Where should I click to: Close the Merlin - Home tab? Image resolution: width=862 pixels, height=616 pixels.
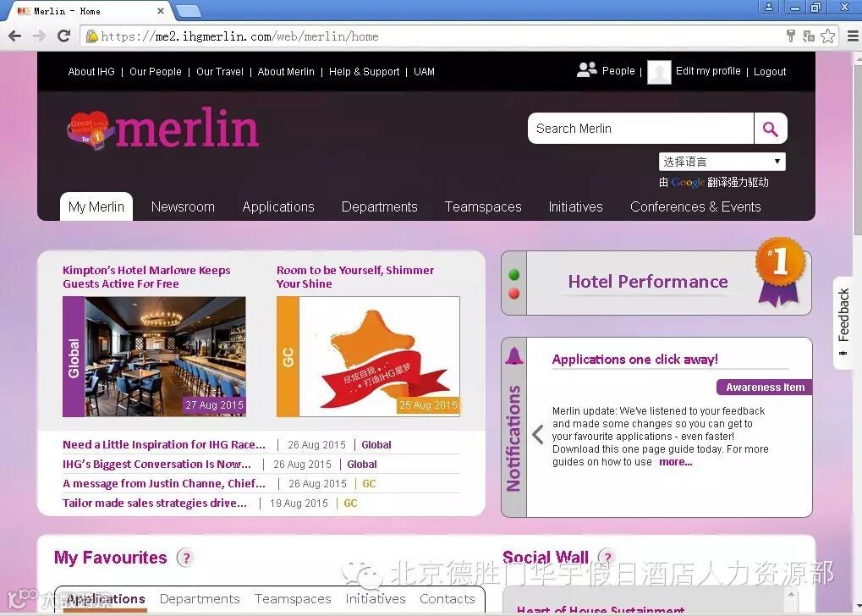point(161,11)
